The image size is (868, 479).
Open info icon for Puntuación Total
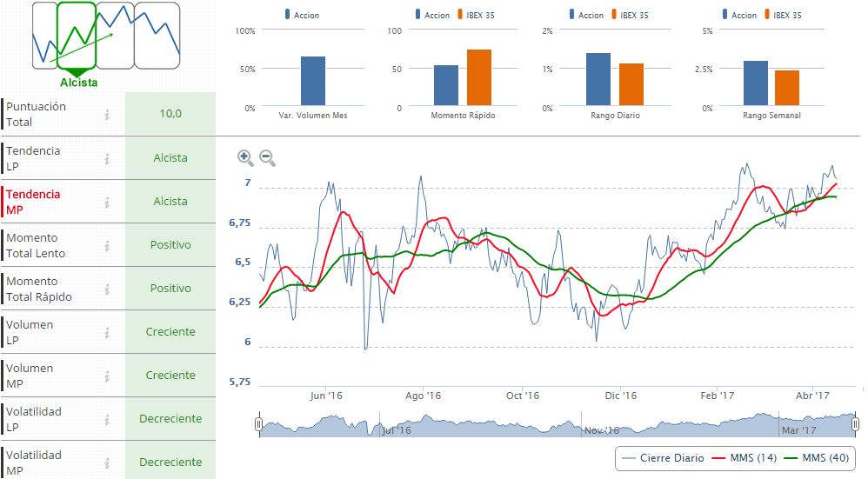pyautogui.click(x=107, y=115)
